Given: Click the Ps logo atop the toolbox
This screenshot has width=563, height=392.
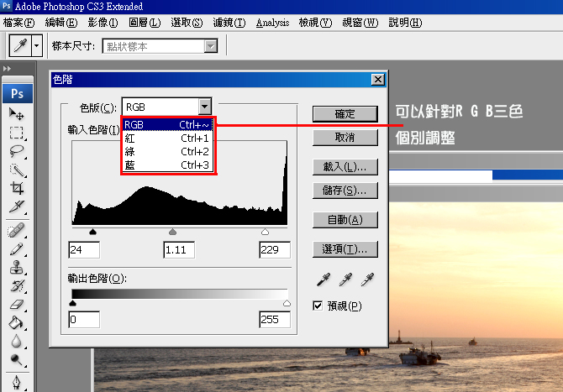Looking at the screenshot, I should coord(18,94).
